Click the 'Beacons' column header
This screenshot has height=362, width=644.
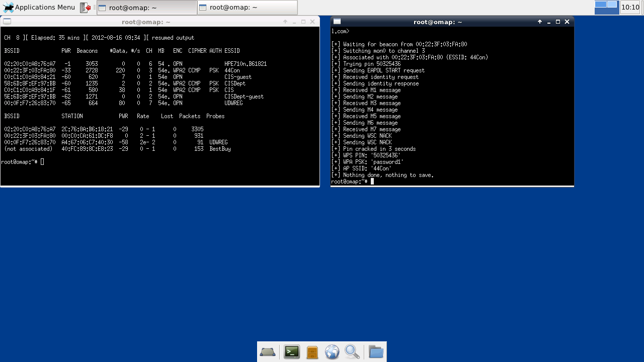coord(87,51)
